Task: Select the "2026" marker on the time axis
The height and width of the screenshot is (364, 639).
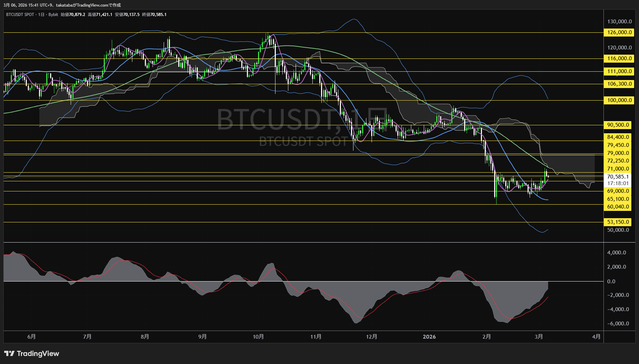Action: point(429,337)
